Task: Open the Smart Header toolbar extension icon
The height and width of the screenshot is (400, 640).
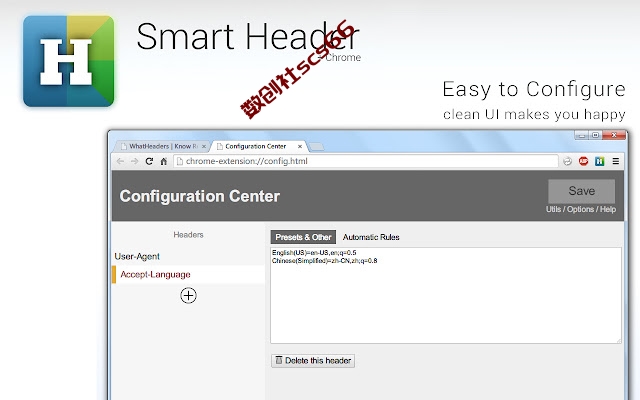Action: 599,161
